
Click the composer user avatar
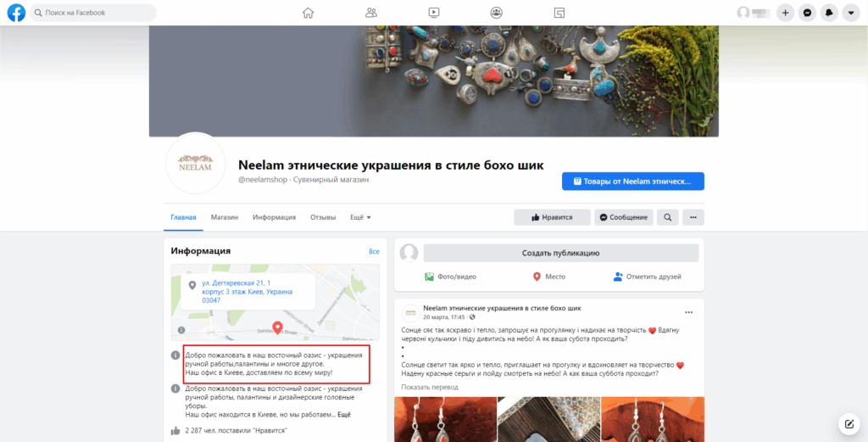point(409,253)
